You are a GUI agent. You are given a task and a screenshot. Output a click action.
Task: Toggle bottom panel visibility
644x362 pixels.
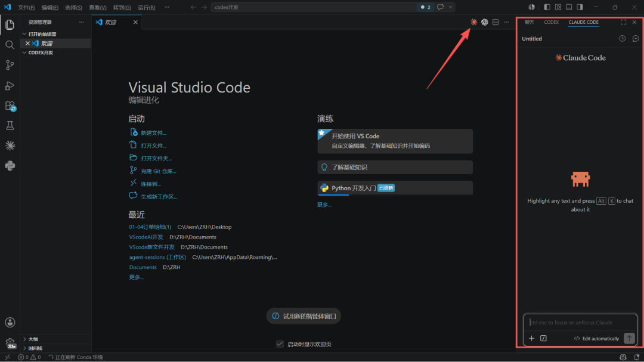pyautogui.click(x=569, y=7)
